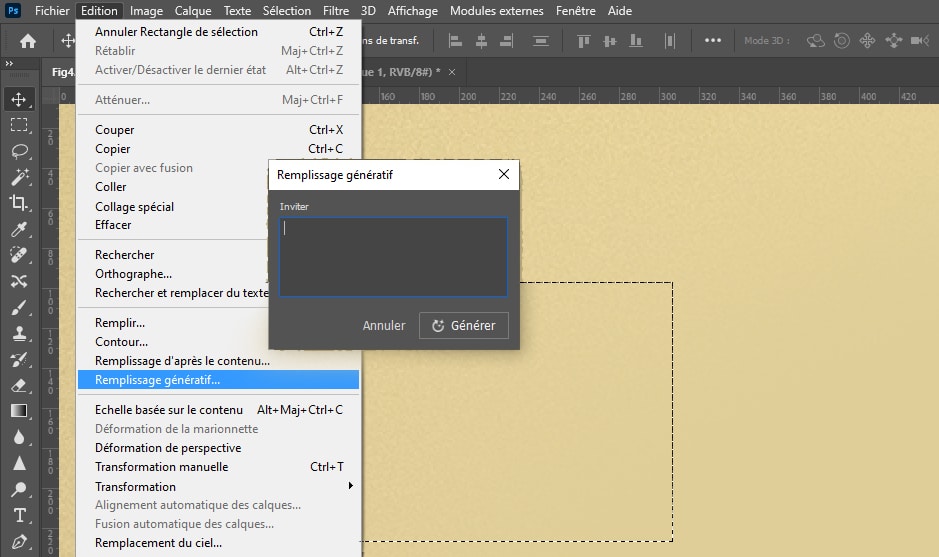Choose Copier from Edition menu
Viewport: 939px width, 557px height.
(219, 149)
